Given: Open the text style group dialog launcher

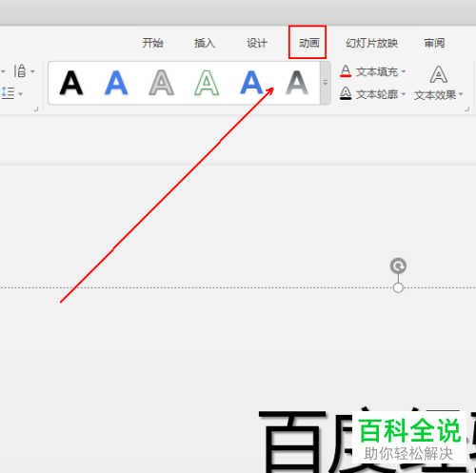Looking at the screenshot, I should pos(466,109).
